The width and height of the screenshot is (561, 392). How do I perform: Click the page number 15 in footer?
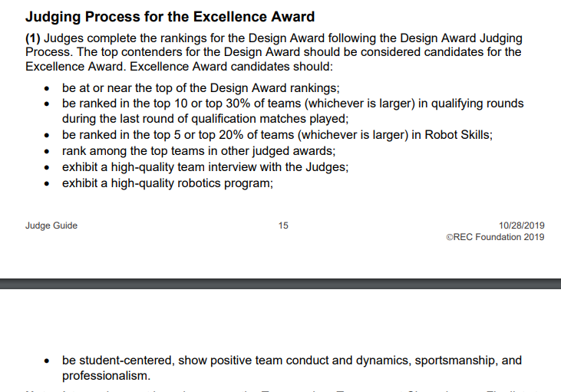coord(283,226)
